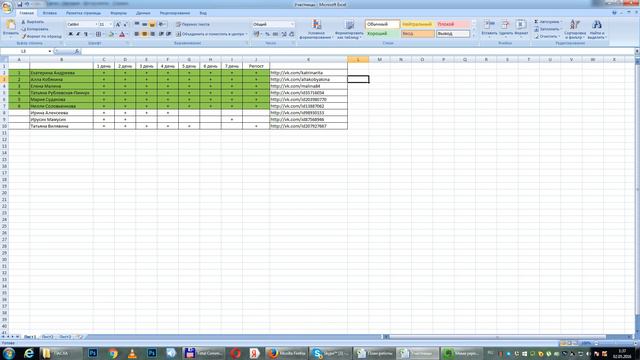Align text to the top of the cell

coord(137,24)
